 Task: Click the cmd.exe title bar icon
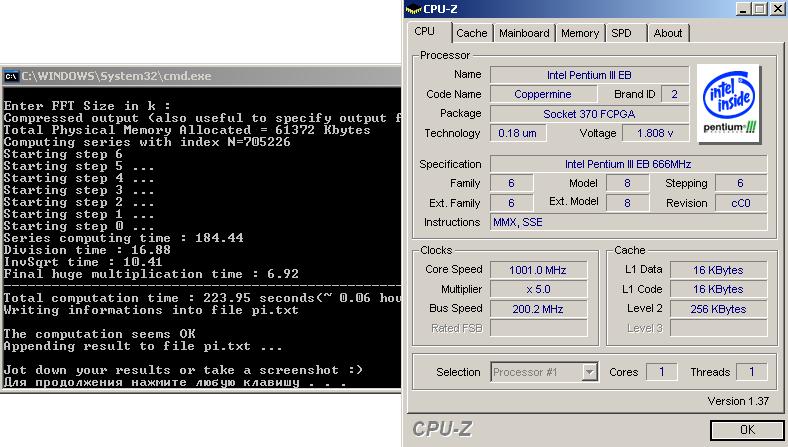(11, 76)
